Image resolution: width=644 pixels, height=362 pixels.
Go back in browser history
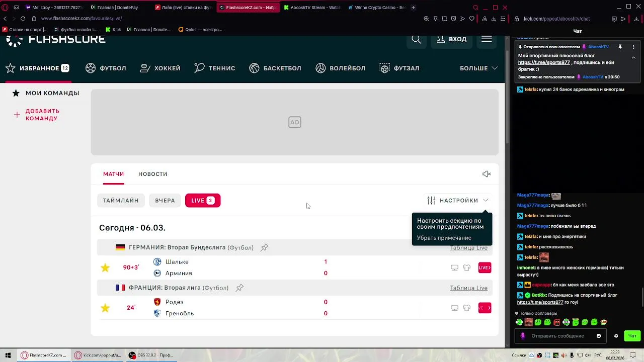coord(5,19)
